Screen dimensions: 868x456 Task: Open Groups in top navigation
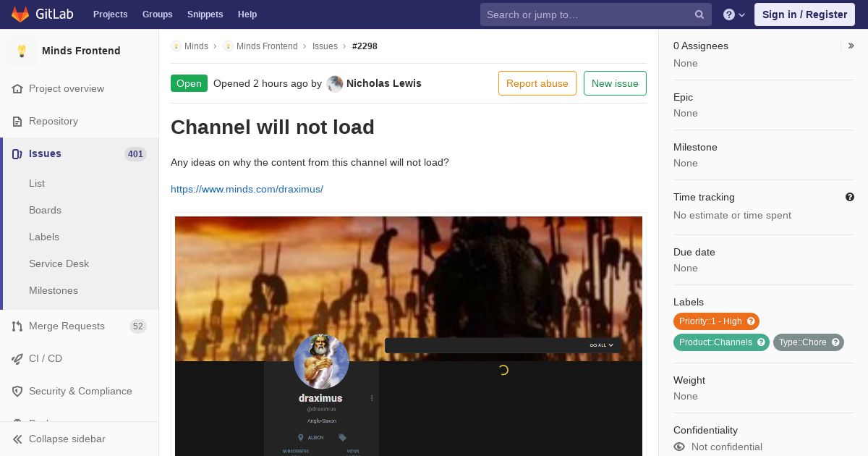[x=157, y=14]
